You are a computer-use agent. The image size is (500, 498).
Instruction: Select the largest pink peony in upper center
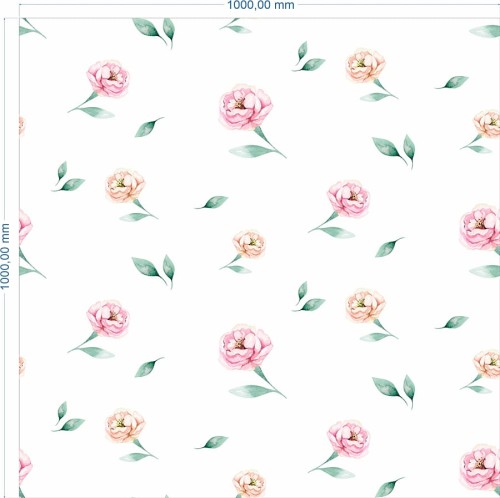tap(246, 107)
